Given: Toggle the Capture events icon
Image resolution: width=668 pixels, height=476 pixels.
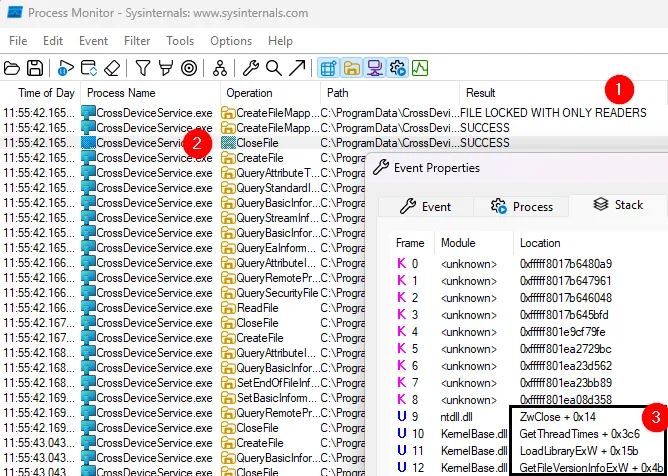Looking at the screenshot, I should pyautogui.click(x=65, y=68).
